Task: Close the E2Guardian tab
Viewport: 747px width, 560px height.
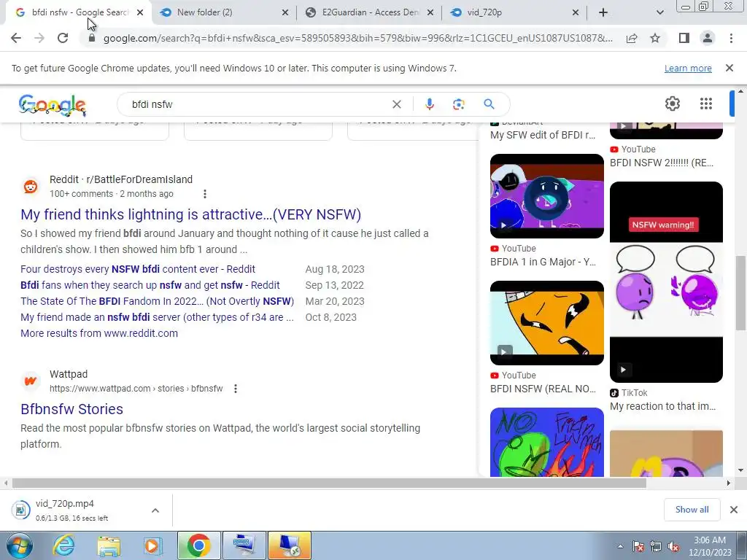Action: pos(430,12)
